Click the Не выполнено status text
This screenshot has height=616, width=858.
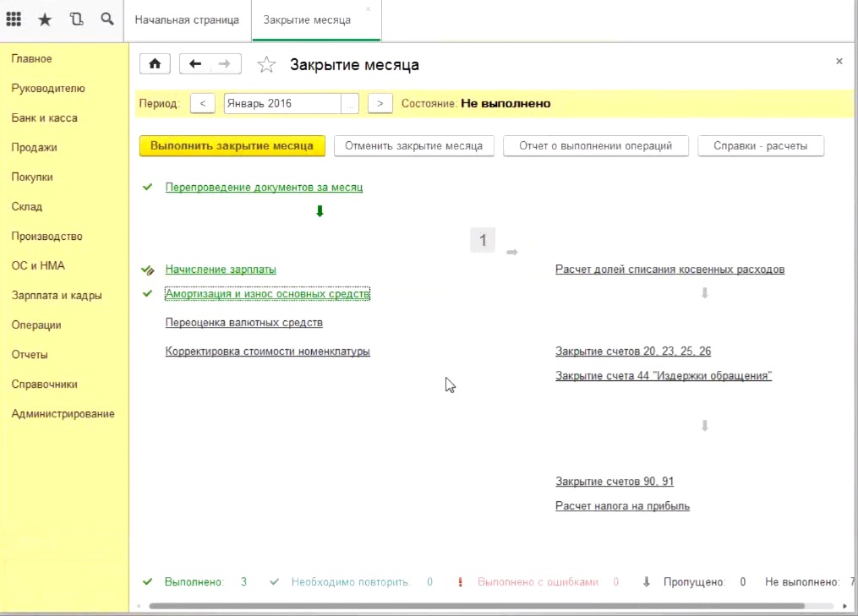[x=506, y=103]
